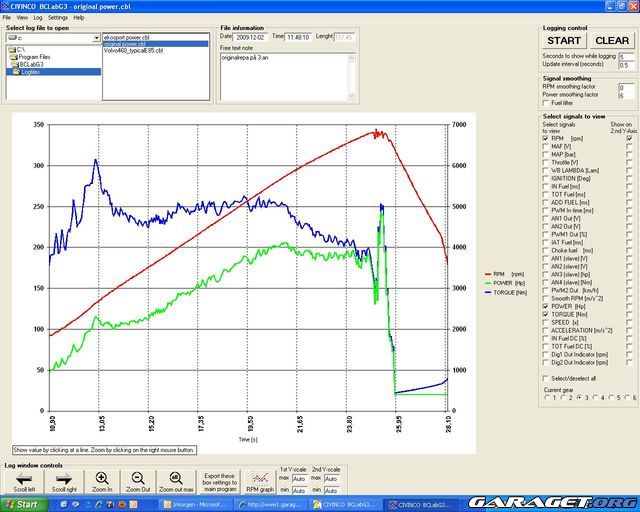Open the RPM graph view
Viewport: 640px width, 512px height.
click(x=260, y=483)
